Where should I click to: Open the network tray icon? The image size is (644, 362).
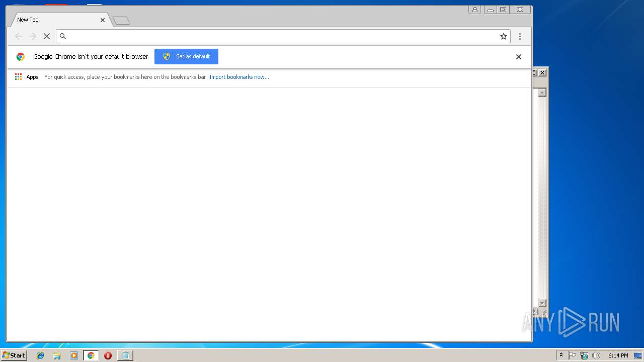pyautogui.click(x=584, y=355)
